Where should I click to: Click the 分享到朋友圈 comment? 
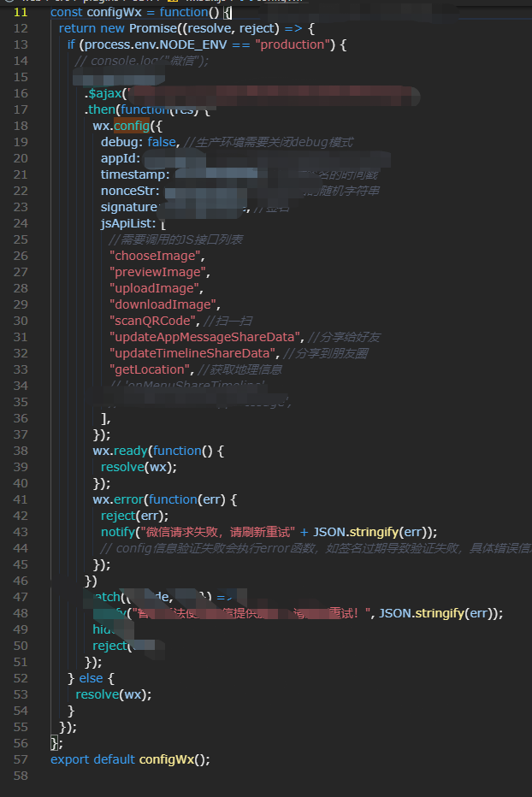[x=326, y=354]
